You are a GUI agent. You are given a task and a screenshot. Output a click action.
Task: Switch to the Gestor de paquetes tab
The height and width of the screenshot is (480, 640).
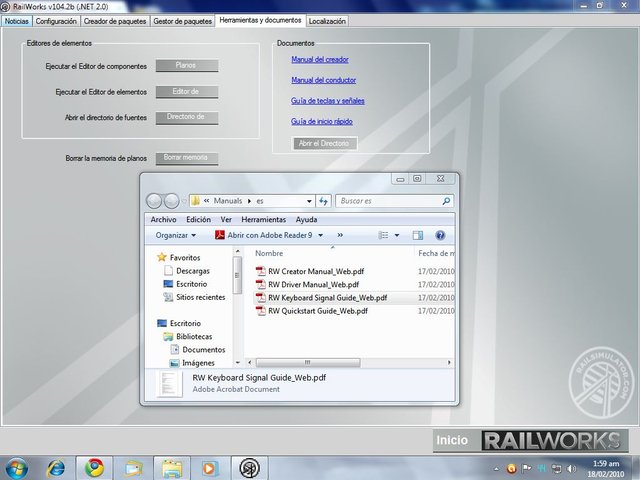click(x=183, y=20)
